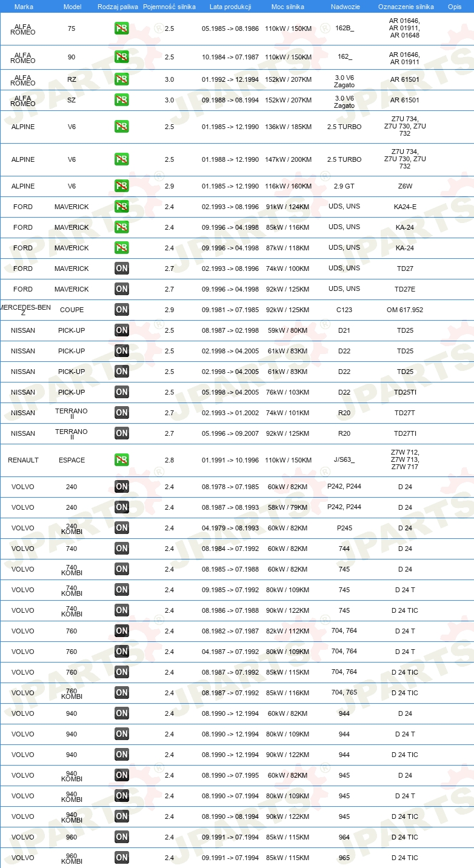Select production dates 01.1991 -> 10.1996
The width and height of the screenshot is (474, 868).
pyautogui.click(x=230, y=460)
